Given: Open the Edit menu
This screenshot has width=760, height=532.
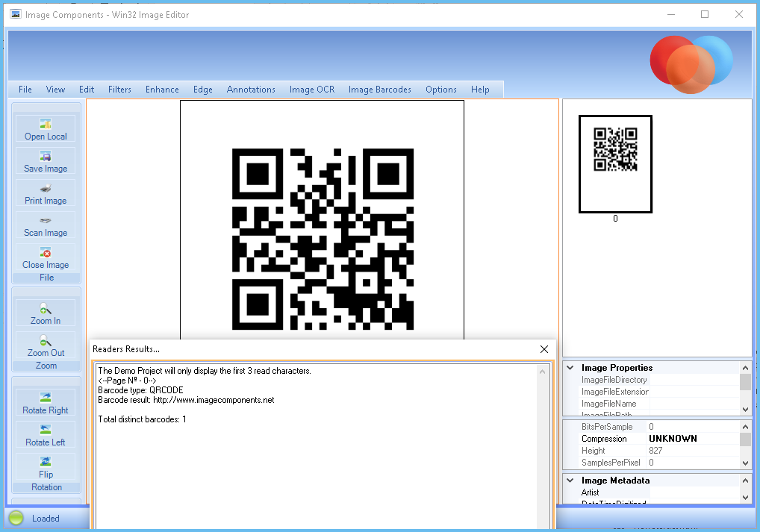Looking at the screenshot, I should (x=87, y=90).
